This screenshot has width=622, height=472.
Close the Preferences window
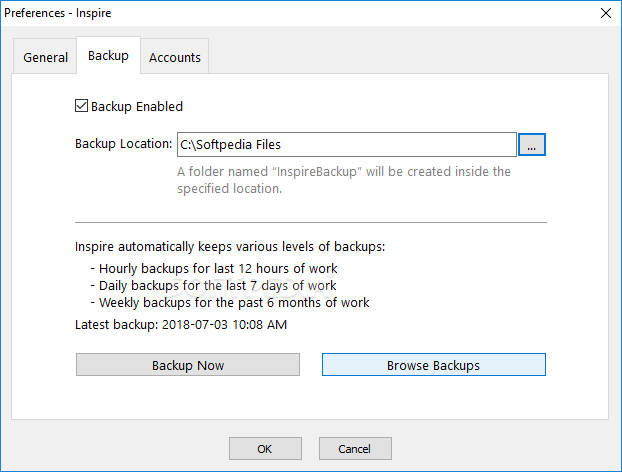(x=605, y=13)
